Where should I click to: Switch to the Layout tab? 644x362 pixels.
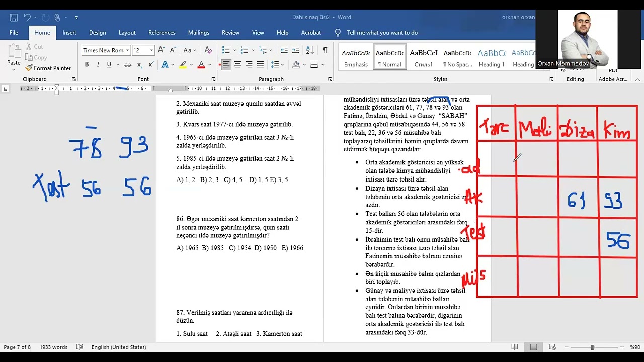coord(127,32)
